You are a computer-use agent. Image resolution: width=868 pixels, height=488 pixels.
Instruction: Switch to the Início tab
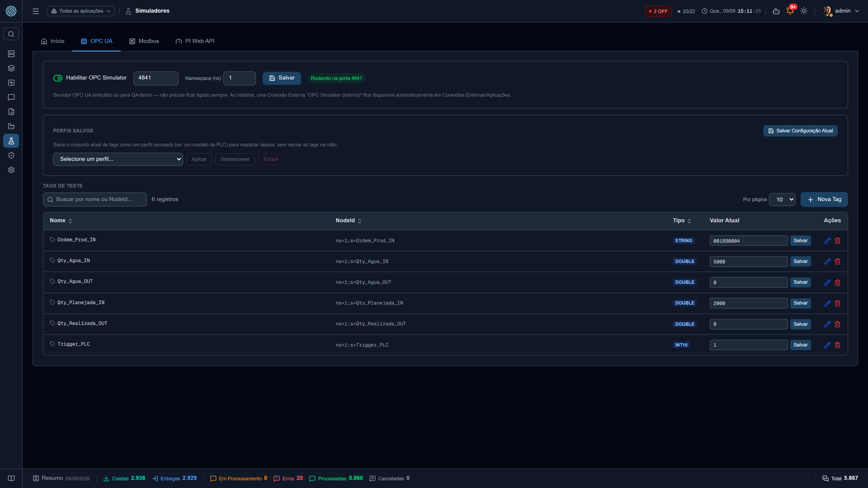(x=53, y=41)
